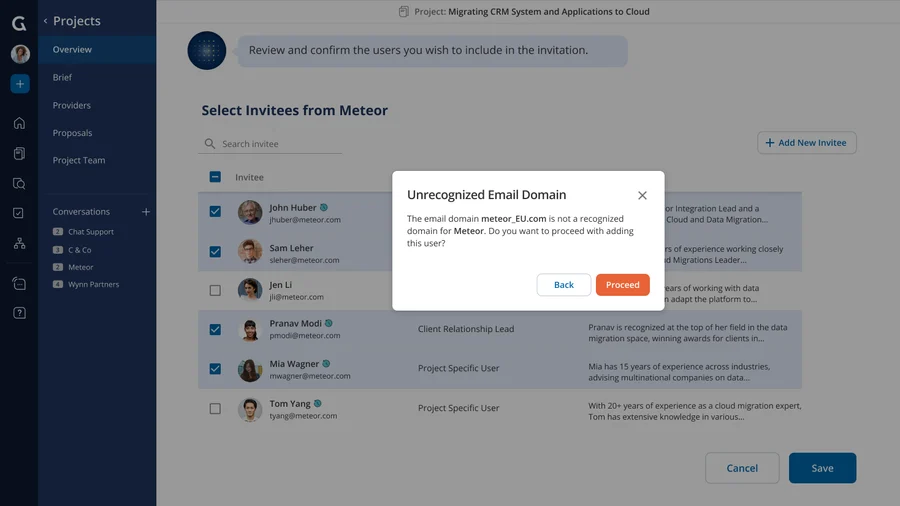Close the Unrecognized Email Domain dialog
This screenshot has width=900, height=506.
pos(642,196)
